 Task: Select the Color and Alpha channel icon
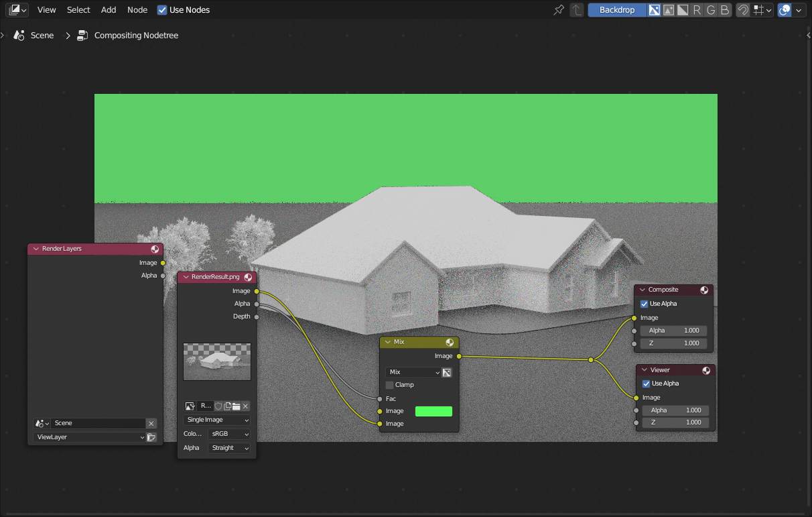[655, 10]
